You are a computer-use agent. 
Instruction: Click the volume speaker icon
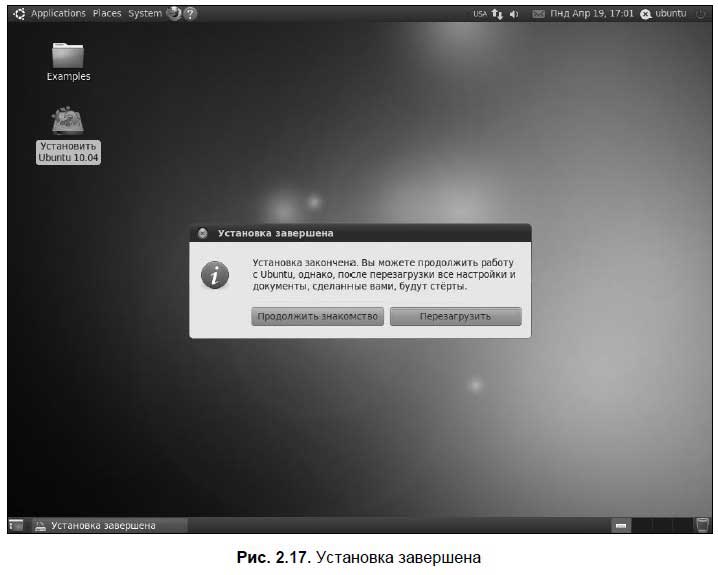(514, 14)
